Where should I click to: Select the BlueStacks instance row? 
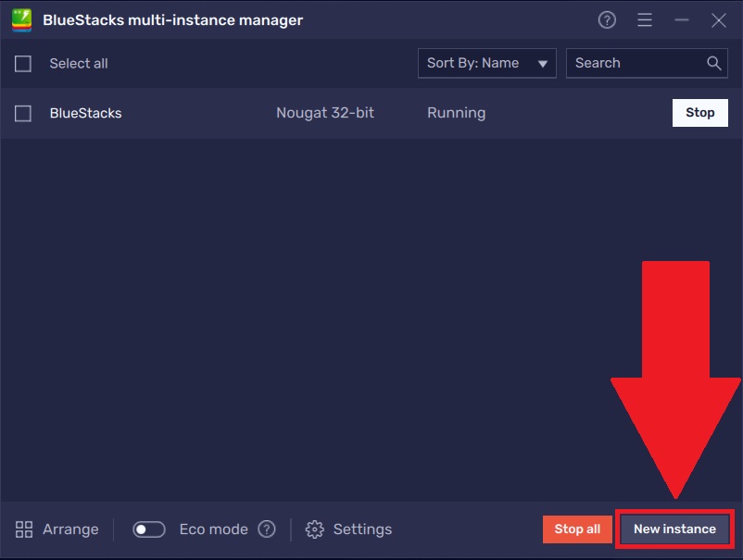[85, 113]
